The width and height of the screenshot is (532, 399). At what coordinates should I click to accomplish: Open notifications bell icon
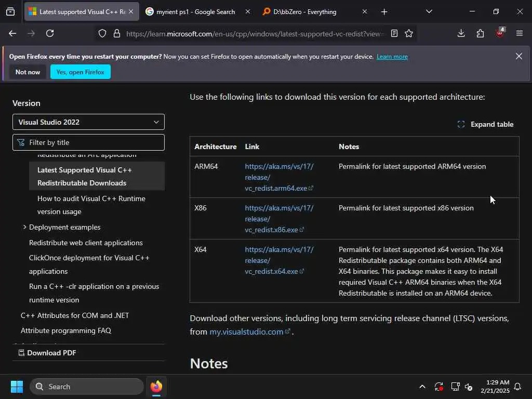(x=518, y=387)
